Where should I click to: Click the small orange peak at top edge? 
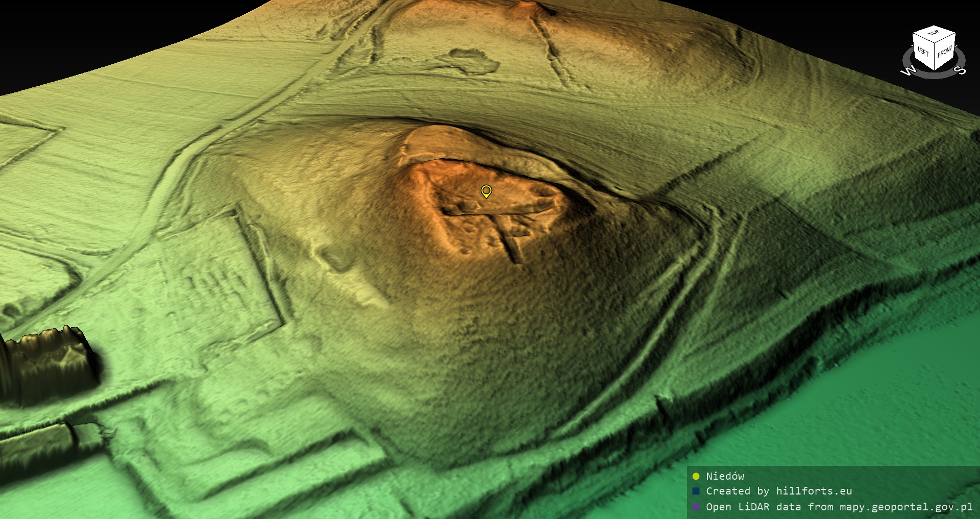[x=526, y=9]
